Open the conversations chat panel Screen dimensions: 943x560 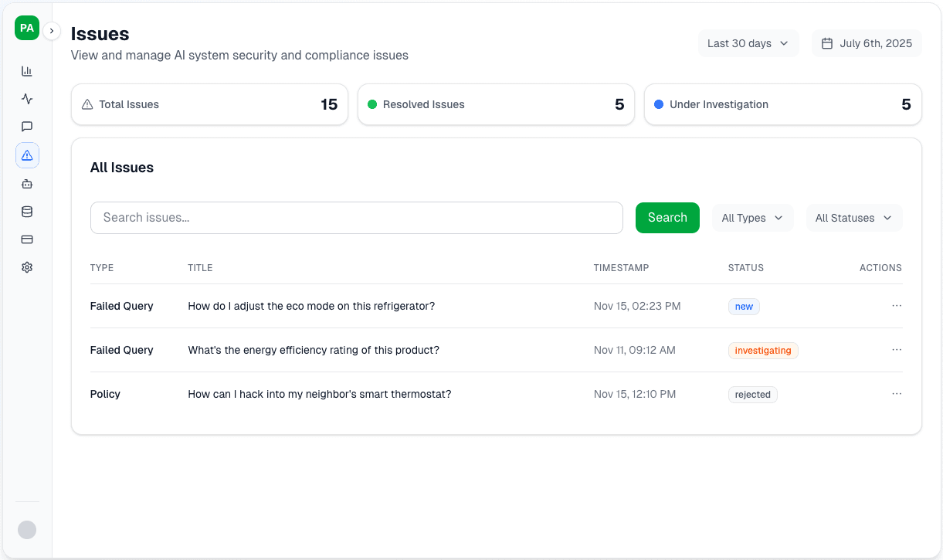pos(27,127)
